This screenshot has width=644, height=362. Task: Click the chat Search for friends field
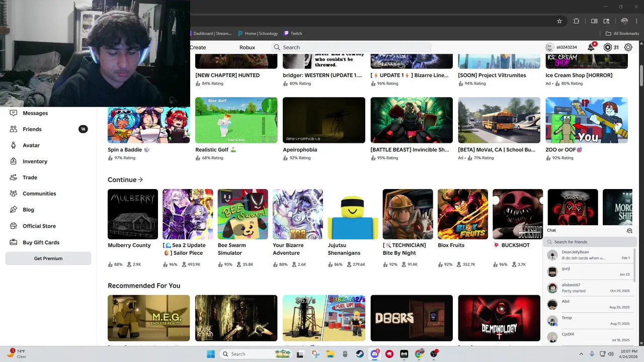point(590,242)
